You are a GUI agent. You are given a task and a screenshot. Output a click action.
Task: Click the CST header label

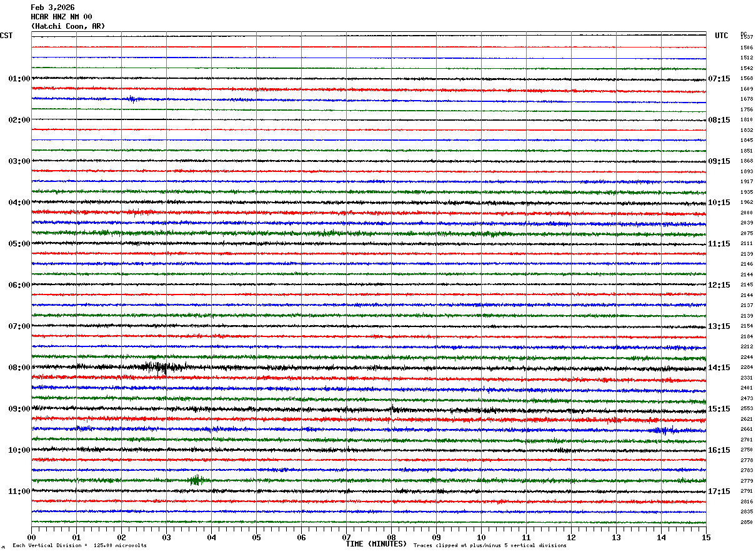click(x=6, y=36)
